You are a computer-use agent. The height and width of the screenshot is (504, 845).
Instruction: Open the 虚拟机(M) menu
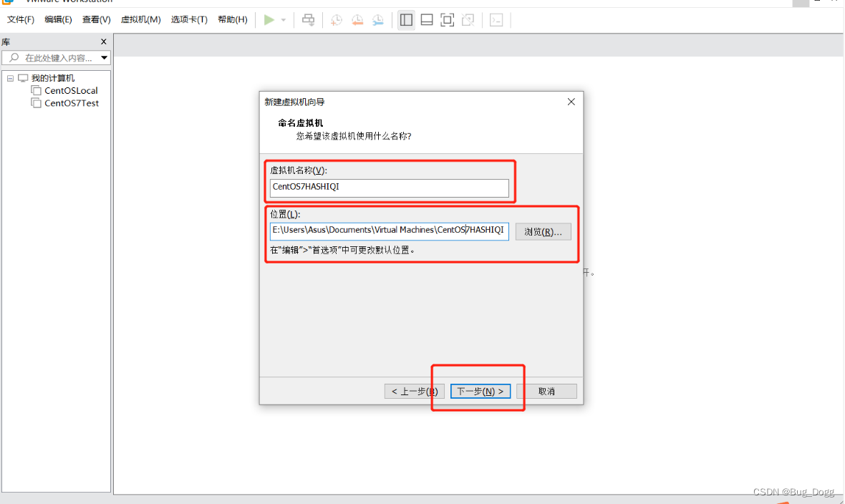(140, 19)
